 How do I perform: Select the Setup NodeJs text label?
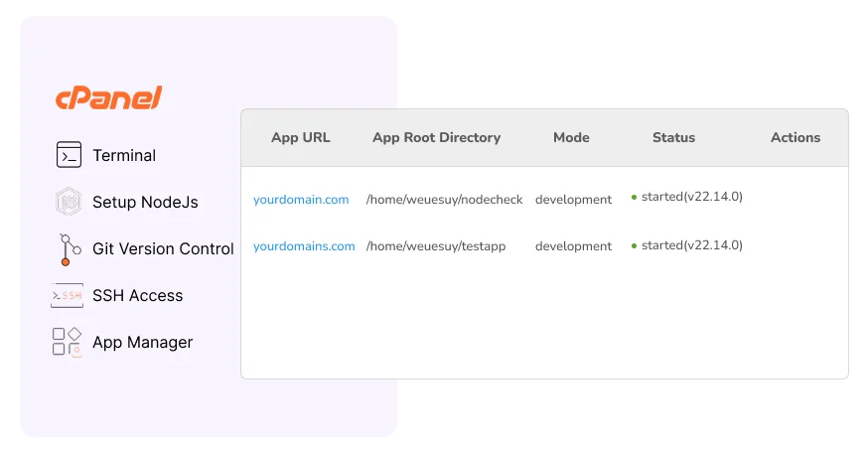coord(145,202)
